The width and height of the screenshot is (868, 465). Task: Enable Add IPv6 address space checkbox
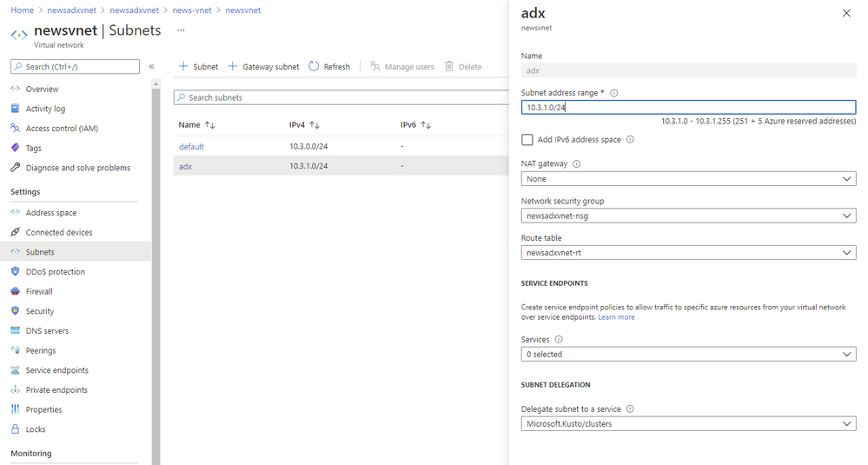tap(527, 139)
